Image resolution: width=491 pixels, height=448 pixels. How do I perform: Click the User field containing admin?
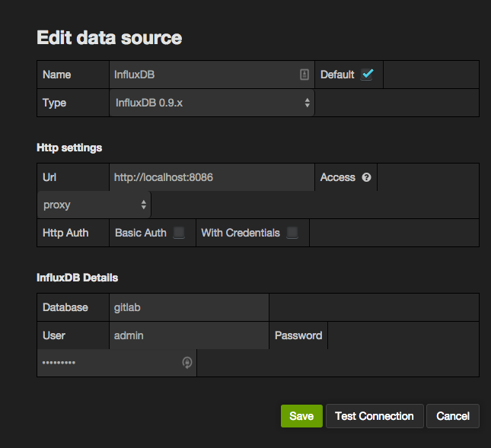(x=189, y=335)
